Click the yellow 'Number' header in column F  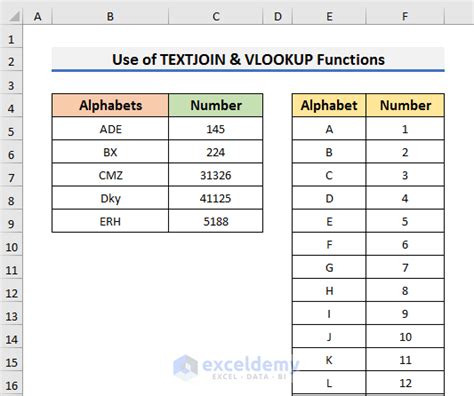405,105
